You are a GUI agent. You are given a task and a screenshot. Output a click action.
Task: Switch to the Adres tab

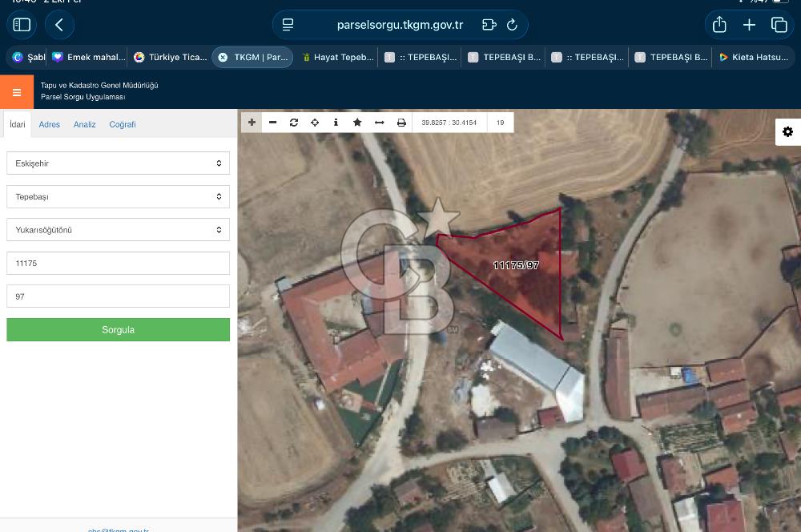tap(50, 125)
